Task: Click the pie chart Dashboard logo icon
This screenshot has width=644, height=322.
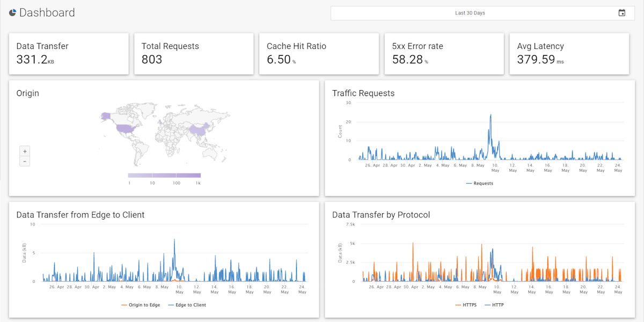Action: (12, 12)
